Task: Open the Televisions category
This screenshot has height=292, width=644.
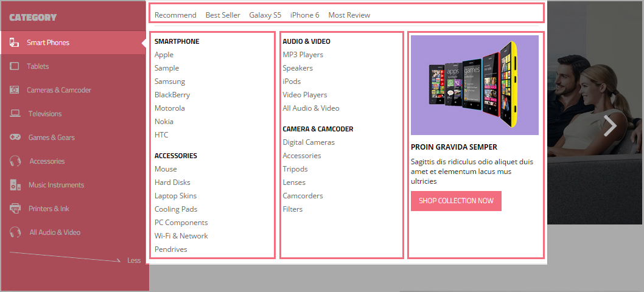Action: (45, 114)
